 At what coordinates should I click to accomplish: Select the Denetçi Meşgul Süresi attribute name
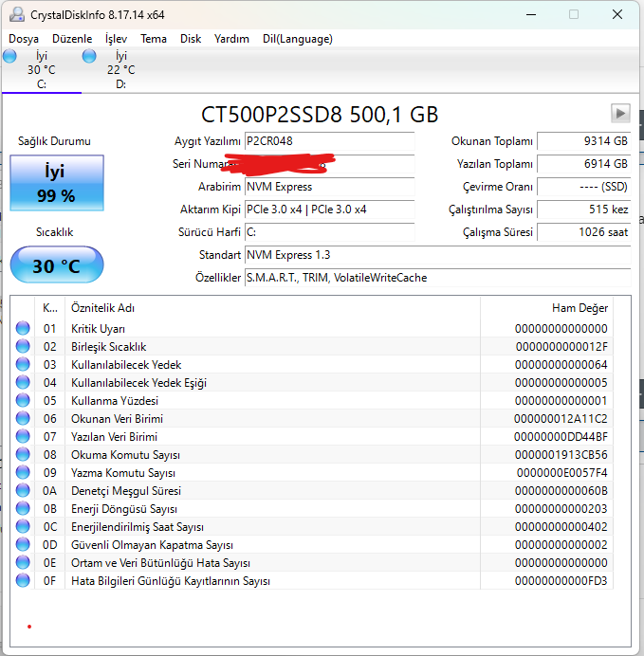[126, 491]
